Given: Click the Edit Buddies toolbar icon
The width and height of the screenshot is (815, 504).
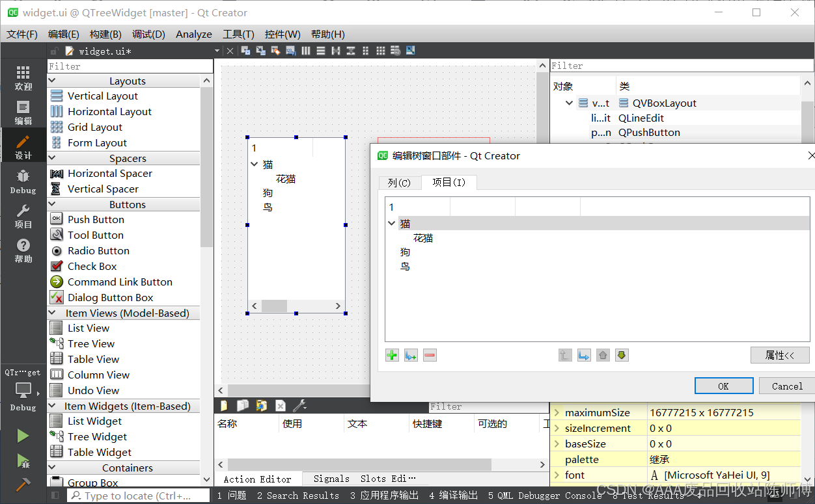Looking at the screenshot, I should tap(275, 51).
